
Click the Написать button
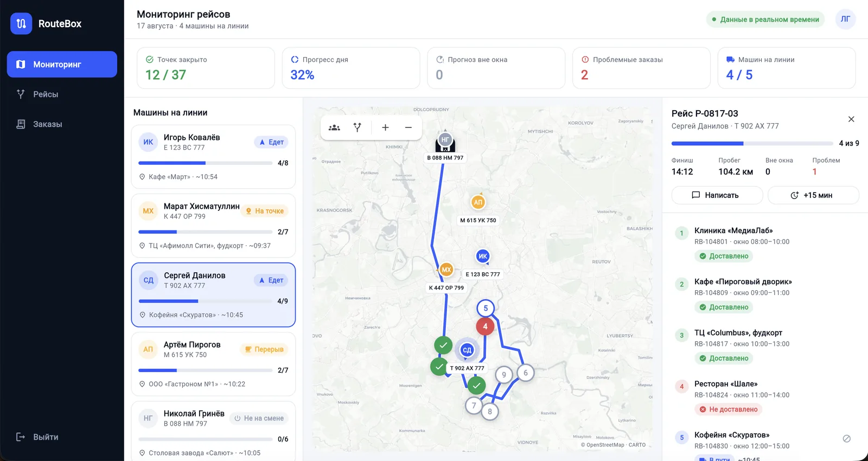tap(717, 195)
